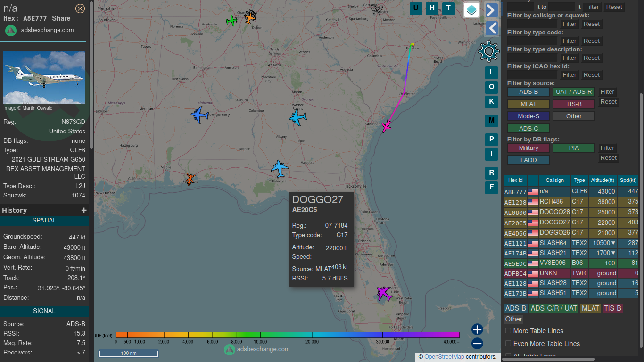Click the tower icon at the map top
644x362 pixels.
tap(376, 8)
